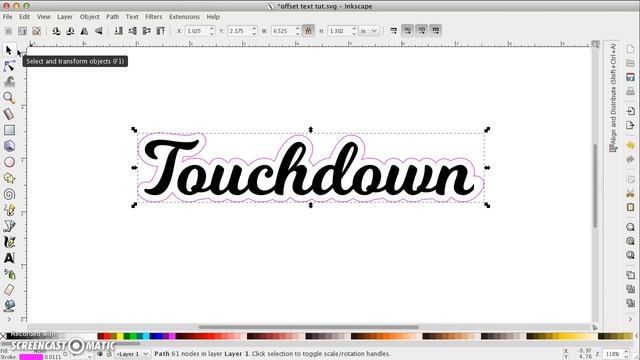
Task: Open the units dropdown (in)
Action: [x=369, y=31]
